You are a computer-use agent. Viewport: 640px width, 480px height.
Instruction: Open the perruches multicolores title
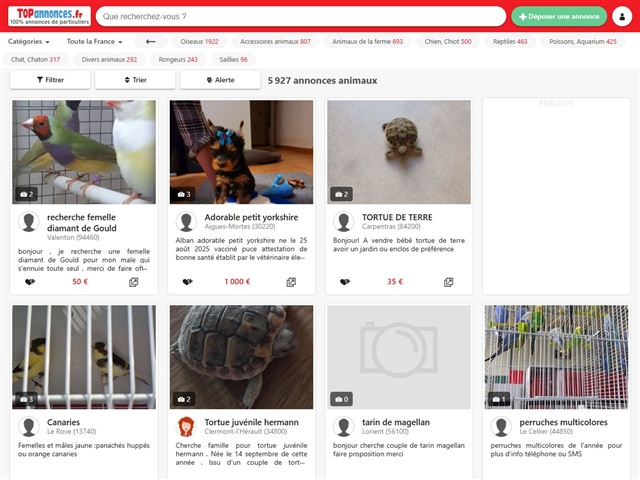563,422
